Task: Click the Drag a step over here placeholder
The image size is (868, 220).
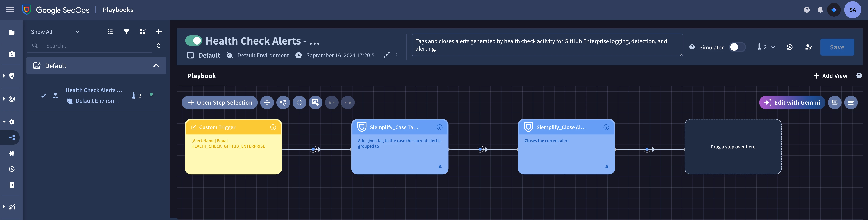Action: tap(733, 147)
